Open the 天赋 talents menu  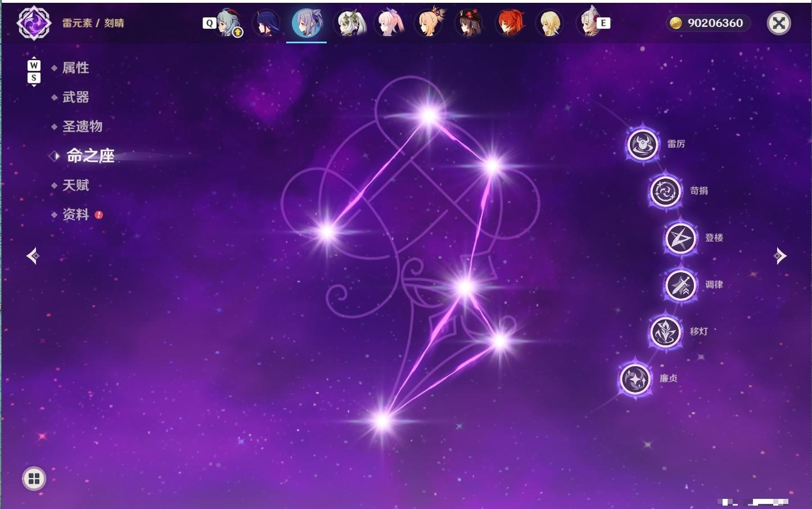[75, 185]
